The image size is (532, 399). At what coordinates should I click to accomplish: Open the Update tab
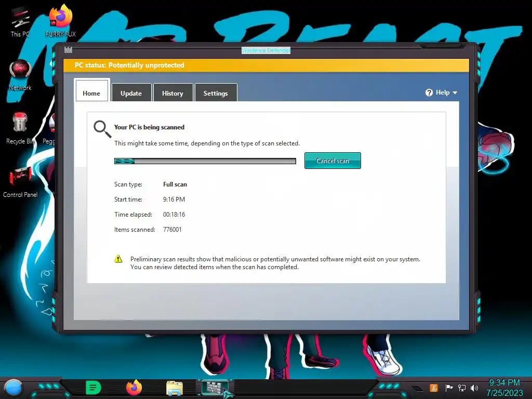pos(131,93)
